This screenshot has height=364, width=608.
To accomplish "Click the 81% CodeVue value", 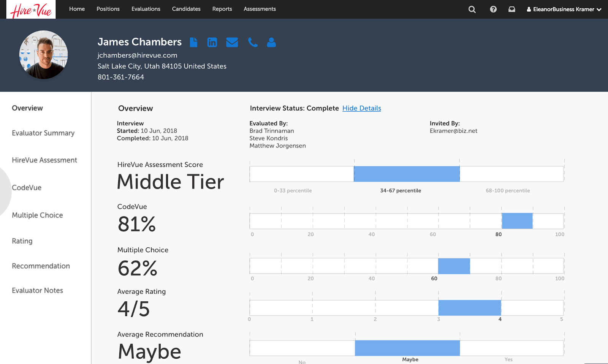I will [x=137, y=224].
